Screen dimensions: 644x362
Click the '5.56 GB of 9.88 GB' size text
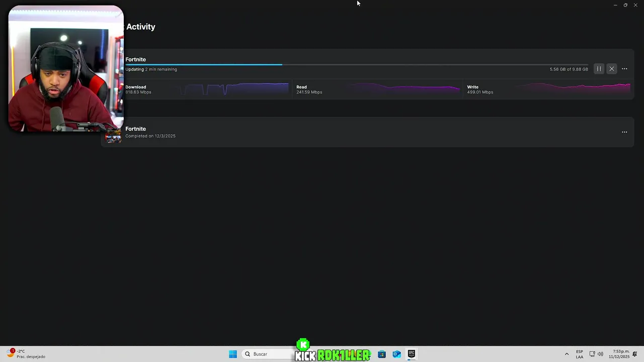click(x=569, y=69)
